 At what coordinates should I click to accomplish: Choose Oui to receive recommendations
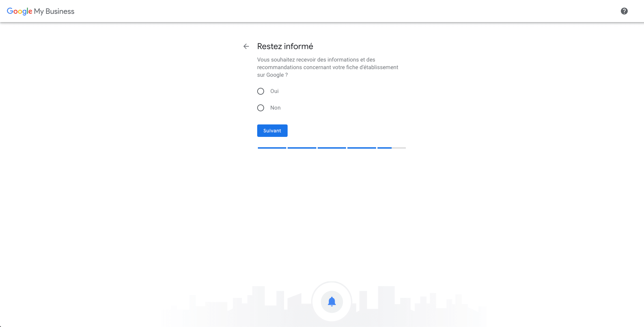click(x=261, y=91)
